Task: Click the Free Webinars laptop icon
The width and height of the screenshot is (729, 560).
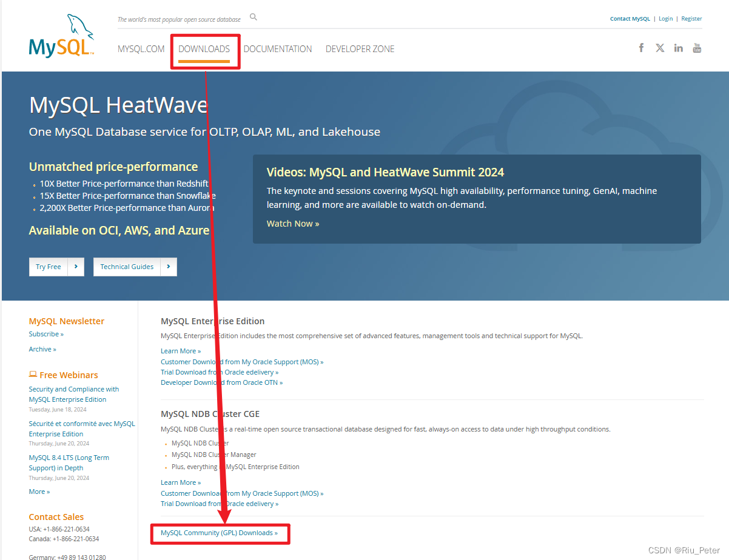Action: pos(33,375)
